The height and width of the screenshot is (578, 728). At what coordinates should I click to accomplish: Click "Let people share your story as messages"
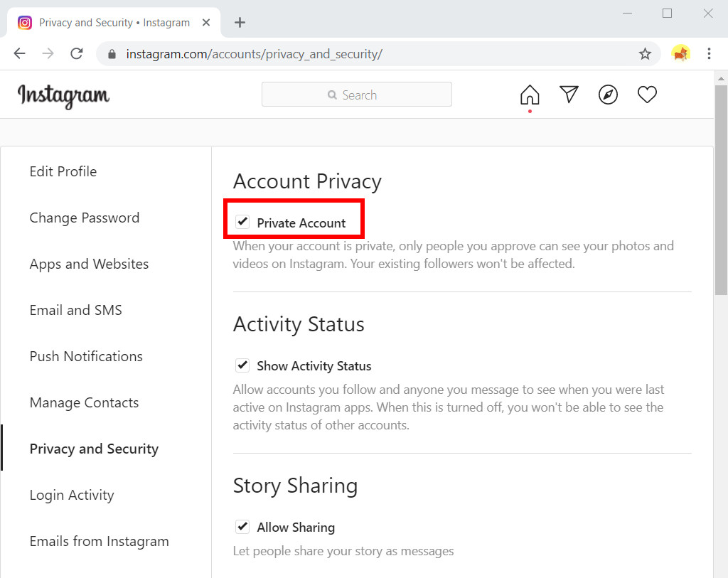pos(343,551)
